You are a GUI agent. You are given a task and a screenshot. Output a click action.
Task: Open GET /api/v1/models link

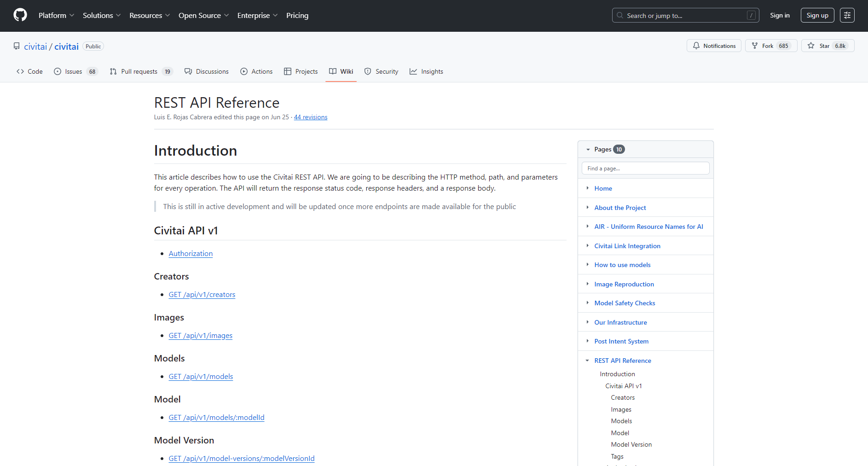[201, 376]
